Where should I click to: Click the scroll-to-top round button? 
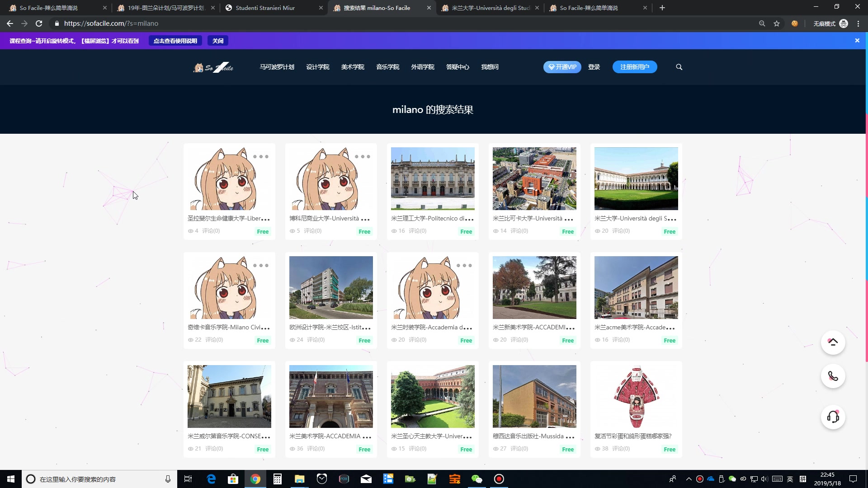(833, 342)
